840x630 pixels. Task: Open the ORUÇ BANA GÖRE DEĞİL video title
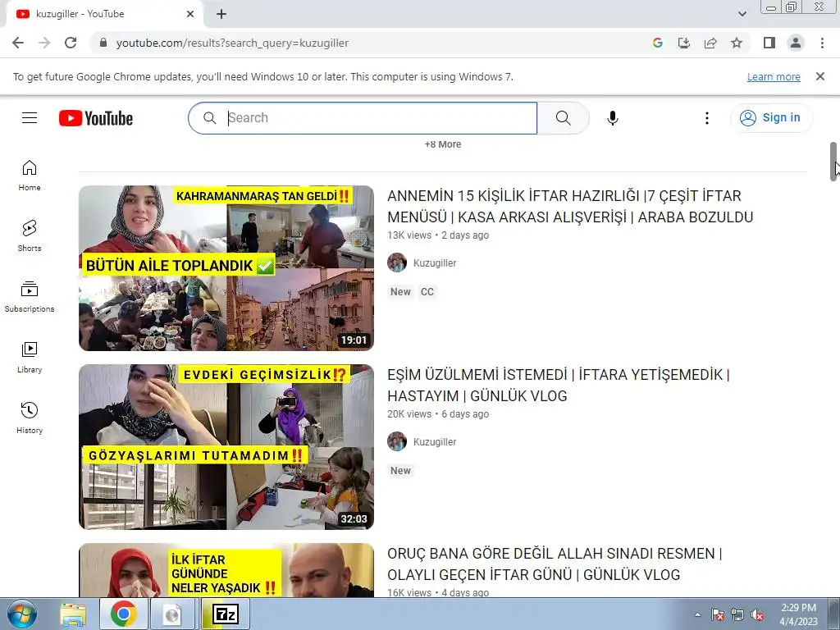555,564
